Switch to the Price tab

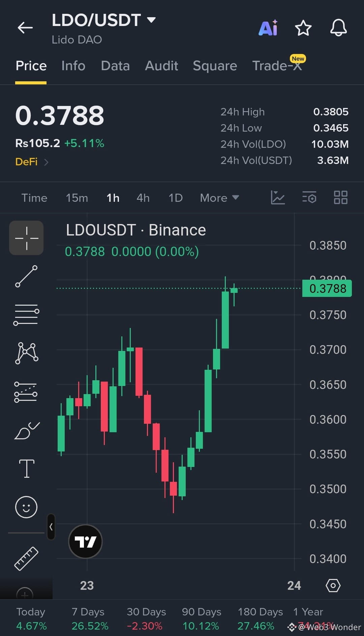(31, 66)
